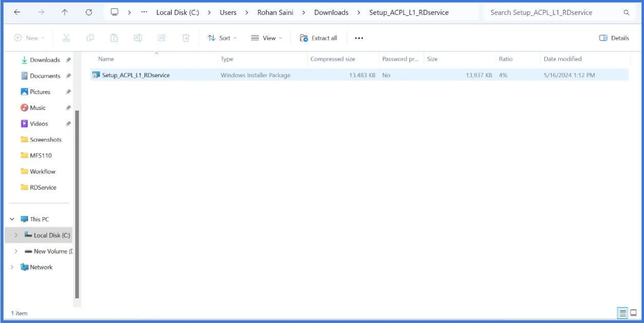Unpin Documents using its pin icon
The height and width of the screenshot is (323, 644).
pyautogui.click(x=68, y=76)
